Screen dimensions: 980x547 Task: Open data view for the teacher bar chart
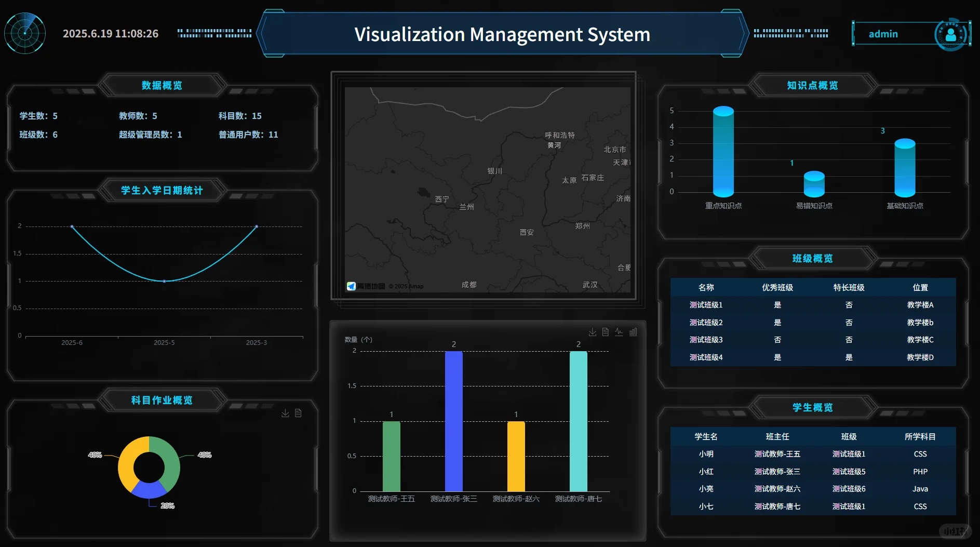[x=606, y=332]
